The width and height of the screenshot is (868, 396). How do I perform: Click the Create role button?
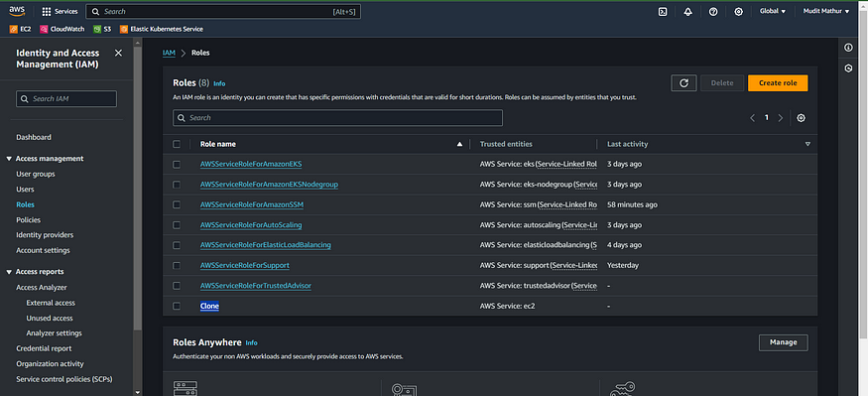pos(778,83)
